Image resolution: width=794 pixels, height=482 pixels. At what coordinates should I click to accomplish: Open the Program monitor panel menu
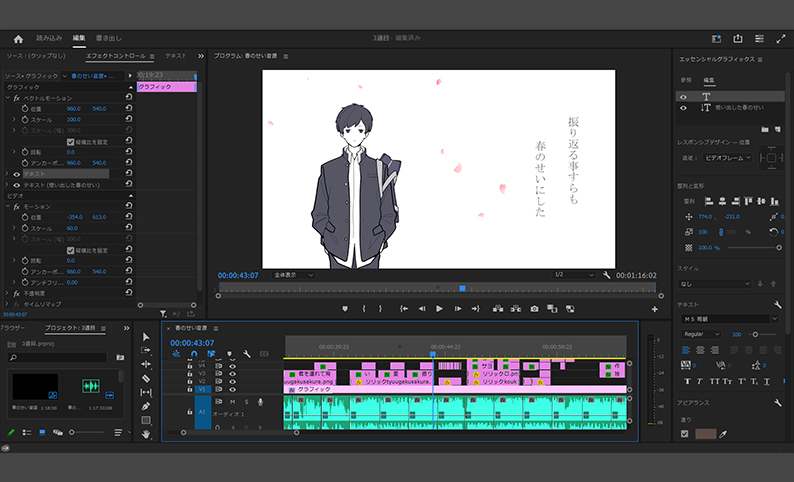pyautogui.click(x=286, y=56)
